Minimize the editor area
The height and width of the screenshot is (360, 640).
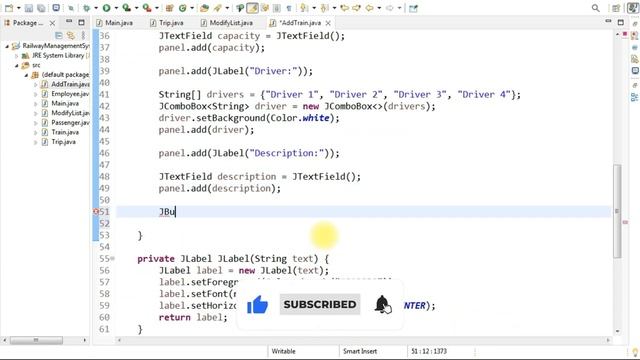[x=608, y=21]
